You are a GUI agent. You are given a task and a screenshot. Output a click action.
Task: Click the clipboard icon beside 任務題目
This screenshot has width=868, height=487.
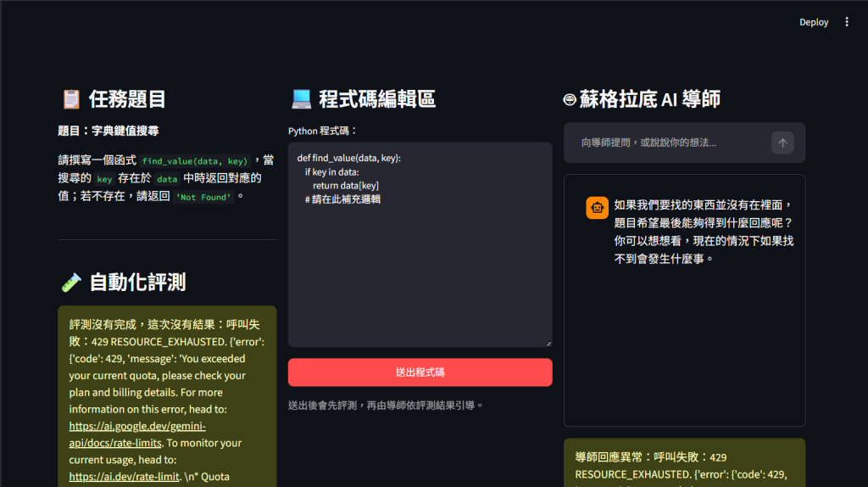point(71,99)
